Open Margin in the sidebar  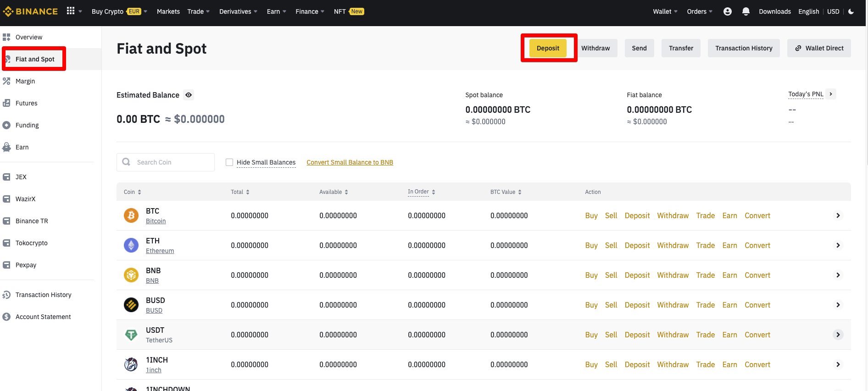click(x=25, y=81)
